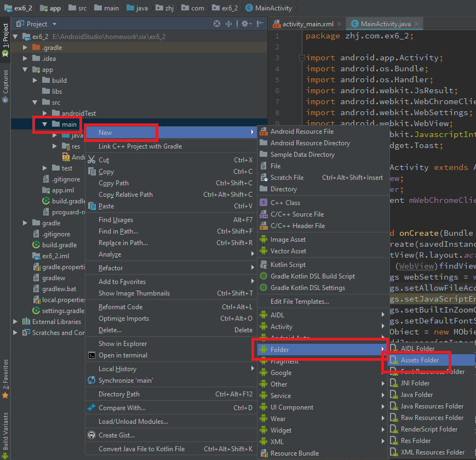Open the Build Variants tool window
This screenshot has height=460, width=476.
click(x=5, y=435)
